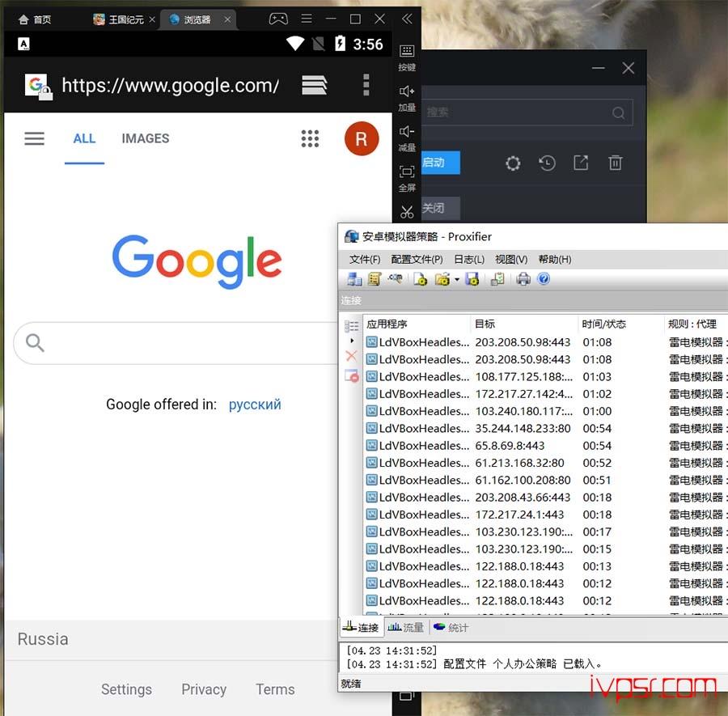Open Google's hamburger side menu
Viewport: 728px width, 716px height.
tap(34, 138)
